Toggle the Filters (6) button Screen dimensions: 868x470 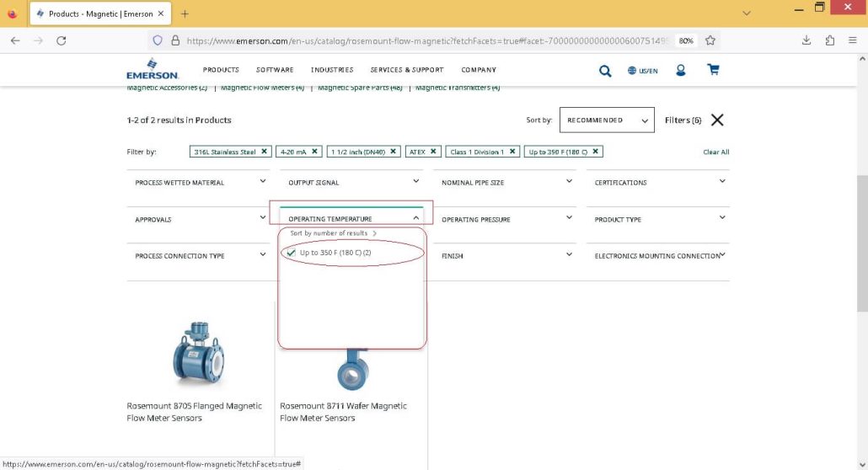tap(683, 120)
